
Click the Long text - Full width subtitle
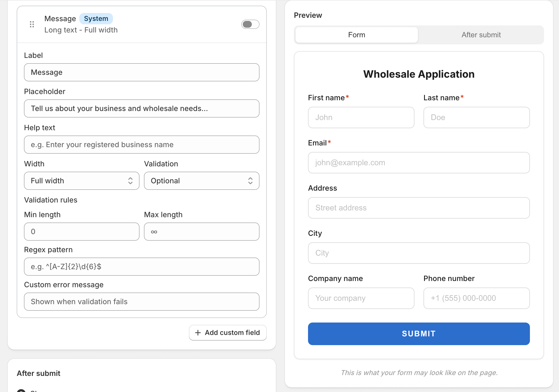(x=81, y=30)
